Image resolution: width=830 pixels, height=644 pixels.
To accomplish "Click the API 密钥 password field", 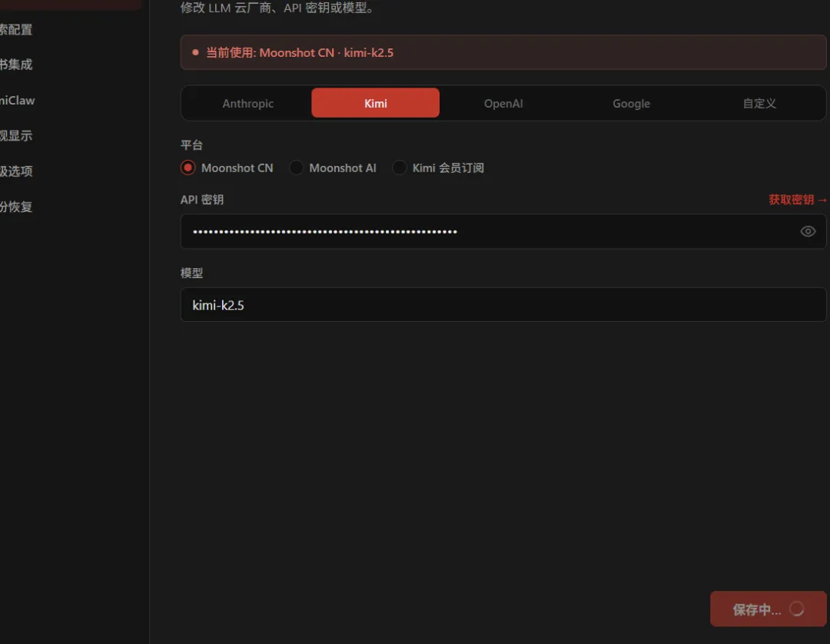I will (x=503, y=231).
